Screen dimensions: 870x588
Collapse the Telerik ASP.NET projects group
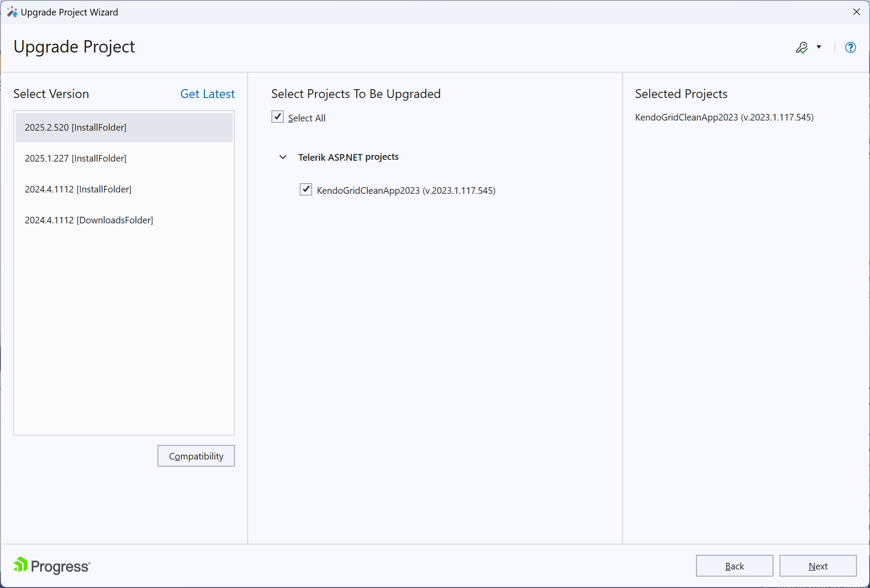point(283,157)
